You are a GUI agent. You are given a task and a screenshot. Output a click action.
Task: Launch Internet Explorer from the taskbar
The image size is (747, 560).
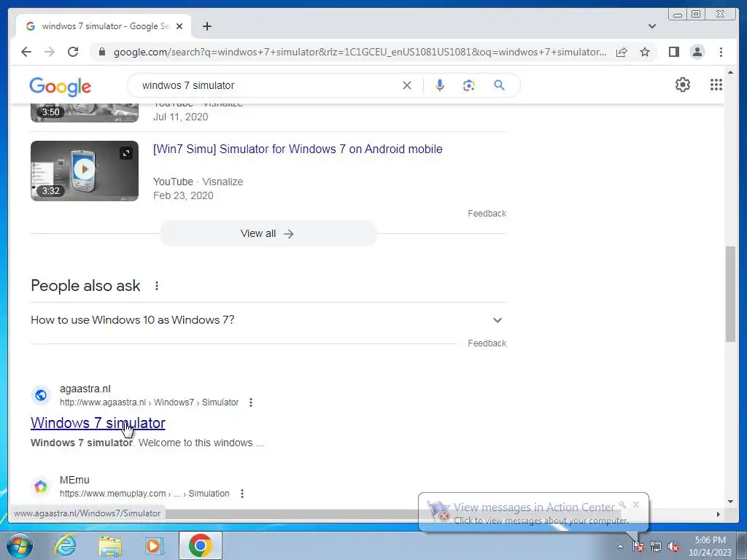pos(65,545)
